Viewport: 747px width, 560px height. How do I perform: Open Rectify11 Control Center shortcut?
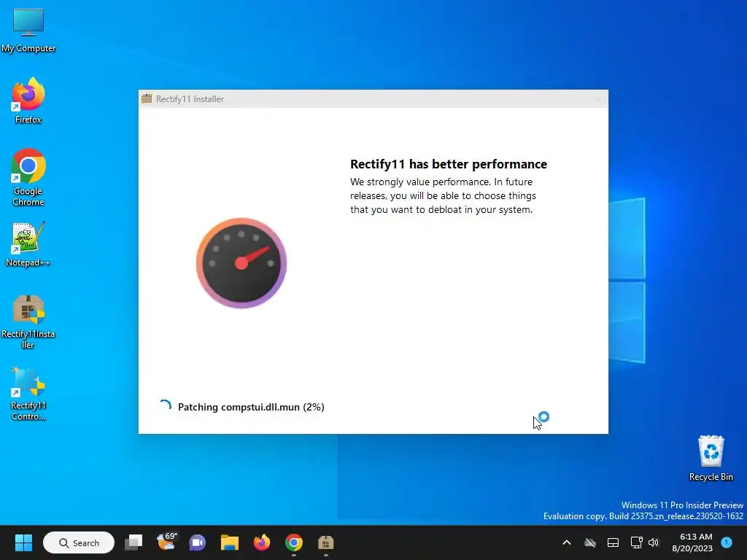[x=28, y=394]
